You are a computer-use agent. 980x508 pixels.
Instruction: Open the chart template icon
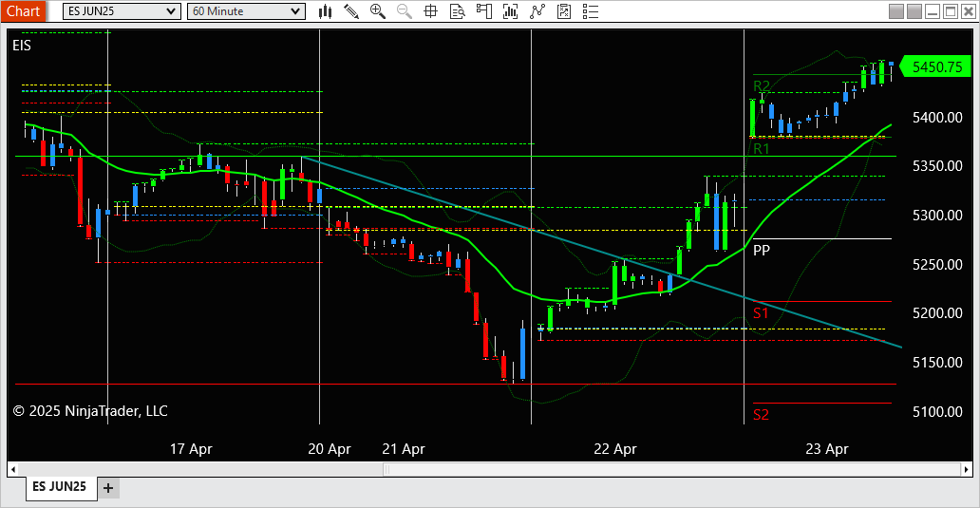[x=564, y=11]
